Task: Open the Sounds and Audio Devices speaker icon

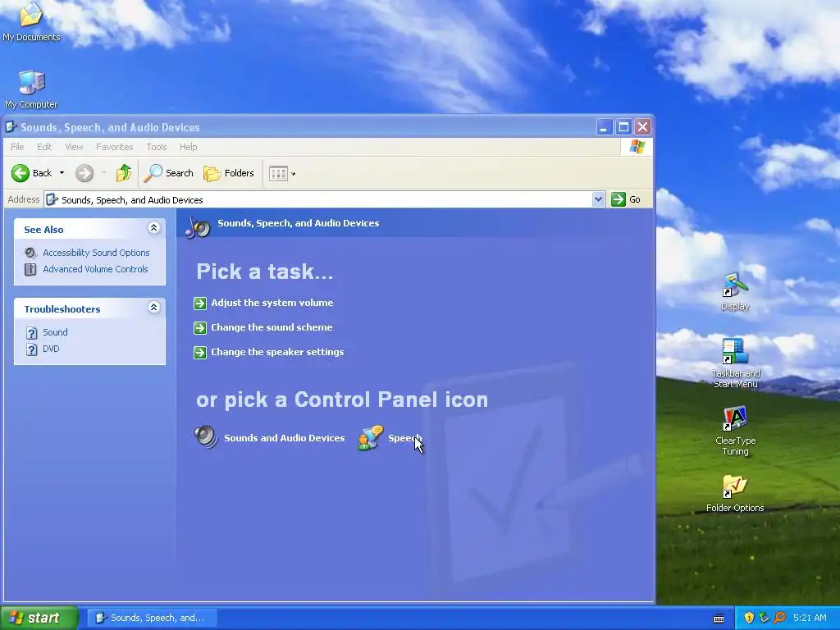Action: [206, 437]
